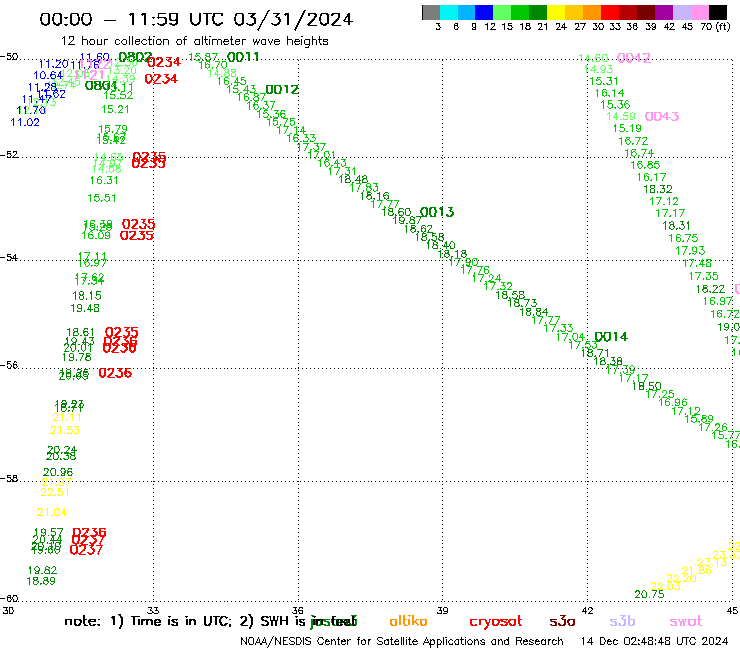
Task: Click the time marker '0013'
Action: 437,212
